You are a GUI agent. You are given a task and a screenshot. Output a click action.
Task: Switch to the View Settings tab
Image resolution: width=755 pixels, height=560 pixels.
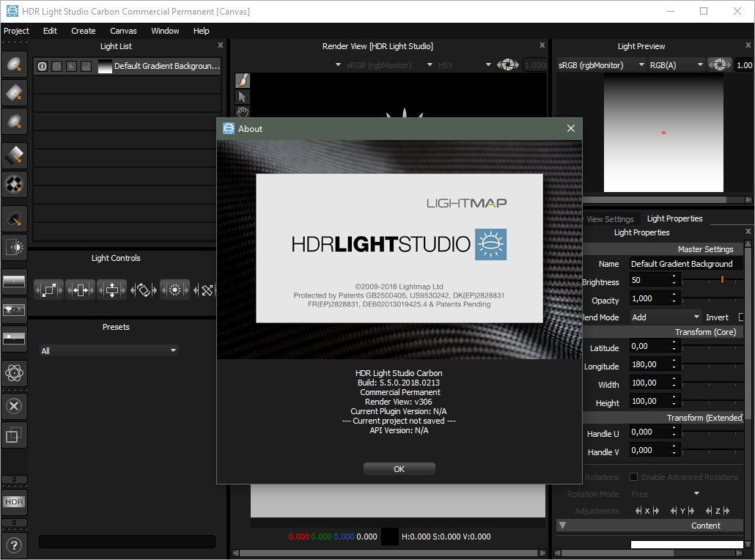pos(611,218)
